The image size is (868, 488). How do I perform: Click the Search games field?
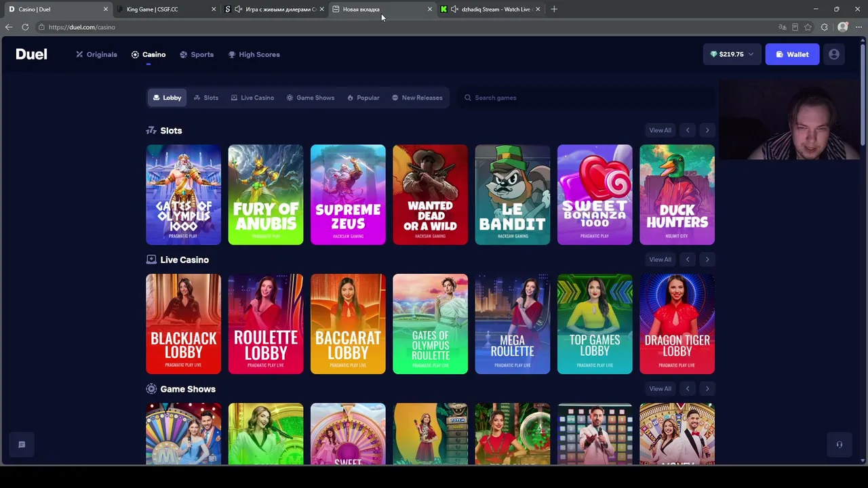[587, 98]
